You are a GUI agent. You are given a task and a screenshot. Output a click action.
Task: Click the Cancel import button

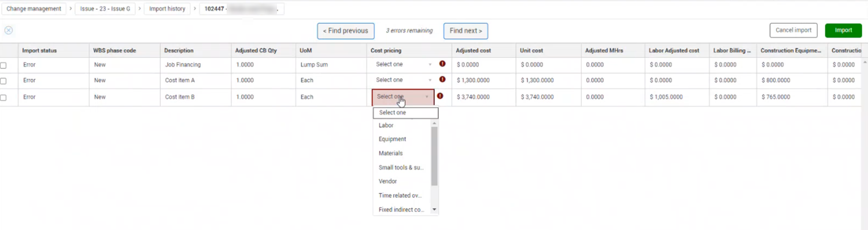coord(793,30)
